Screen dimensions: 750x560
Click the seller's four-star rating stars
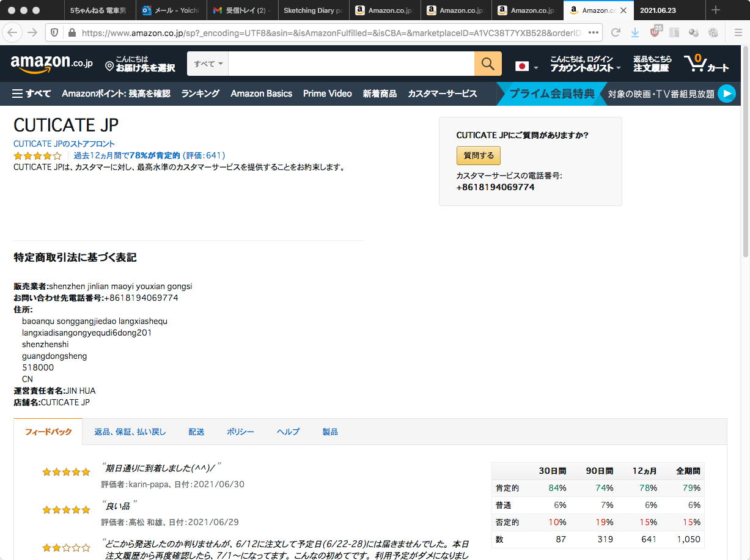click(x=37, y=155)
